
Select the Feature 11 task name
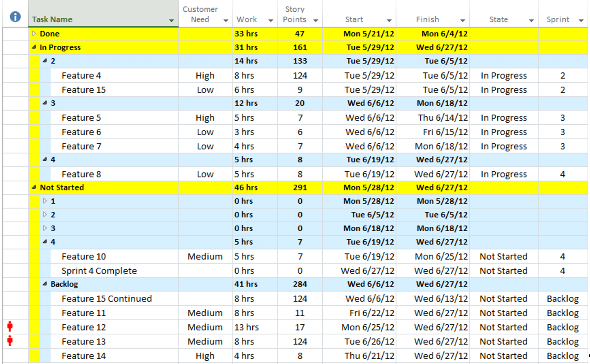coord(84,313)
